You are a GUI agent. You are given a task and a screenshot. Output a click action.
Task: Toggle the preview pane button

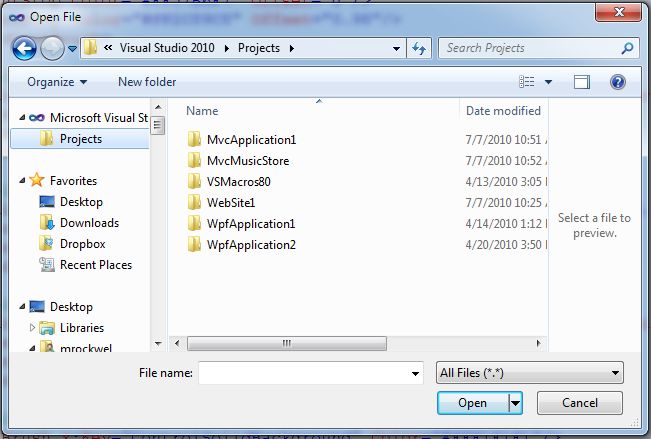(x=582, y=82)
